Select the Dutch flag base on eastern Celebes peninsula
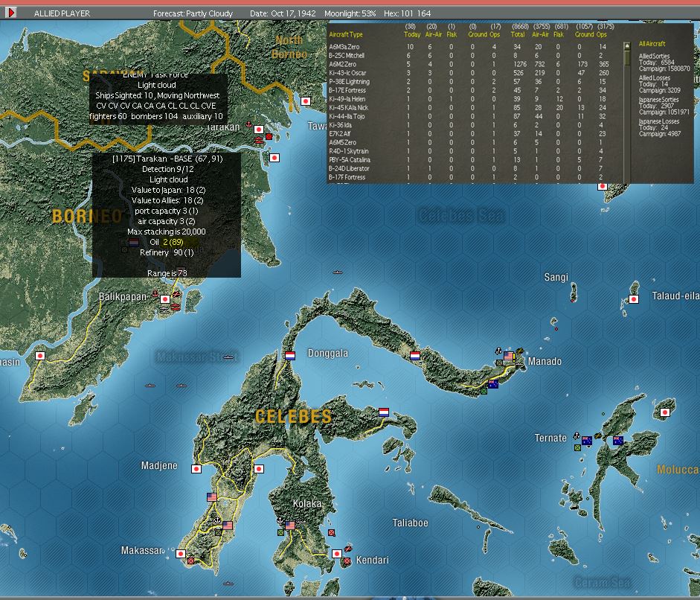 384,412
